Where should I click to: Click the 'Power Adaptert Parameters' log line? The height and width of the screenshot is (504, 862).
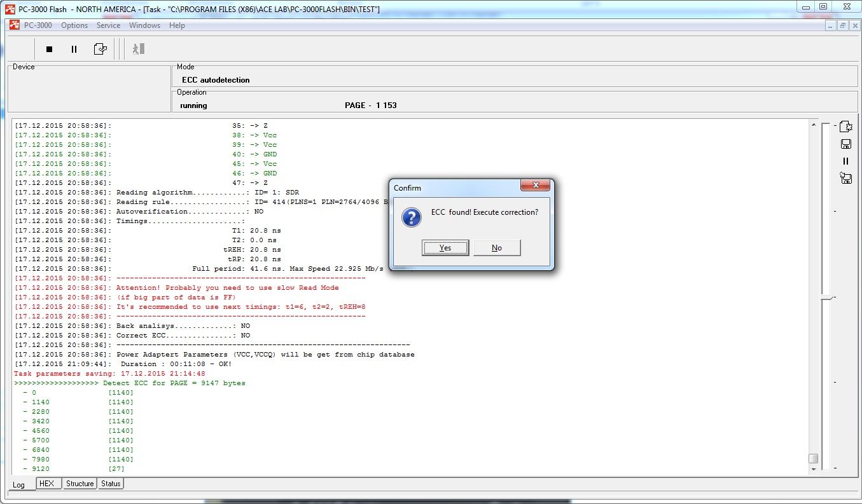[x=214, y=355]
